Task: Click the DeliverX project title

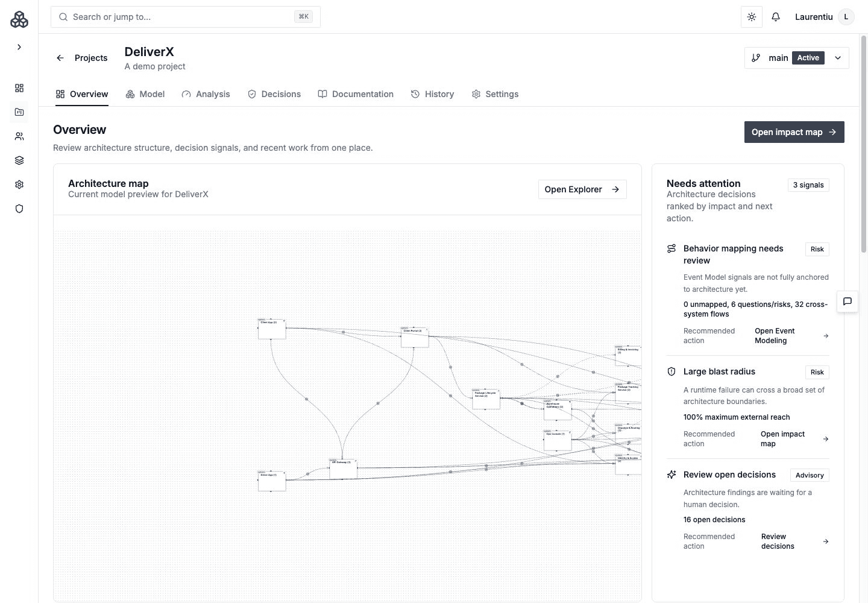Action: pos(149,52)
